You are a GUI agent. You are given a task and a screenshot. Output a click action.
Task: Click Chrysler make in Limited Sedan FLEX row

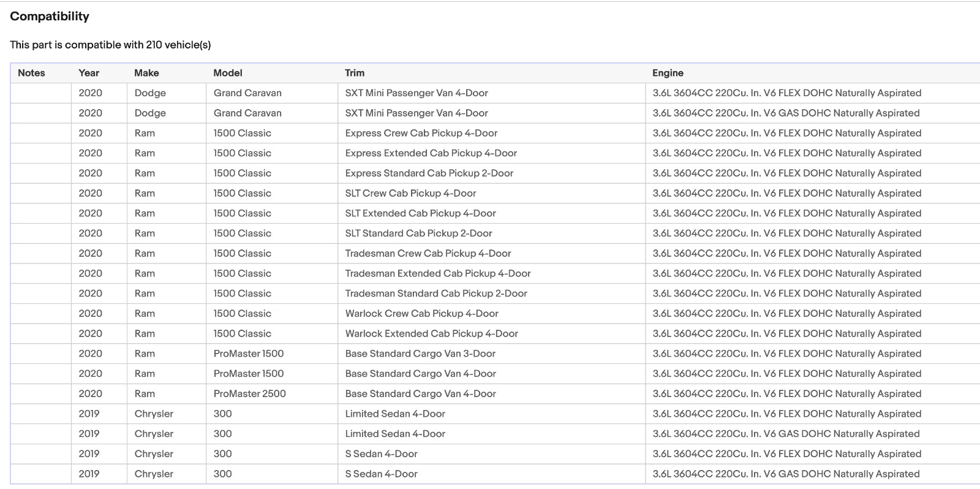click(154, 414)
